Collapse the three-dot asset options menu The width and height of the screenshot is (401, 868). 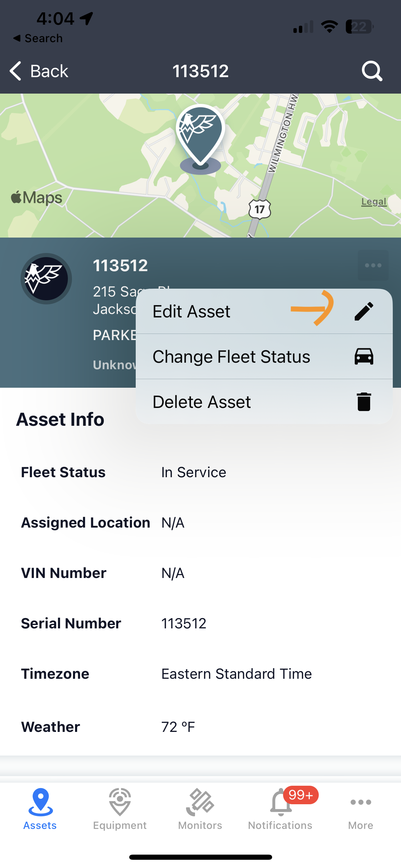[x=373, y=265]
